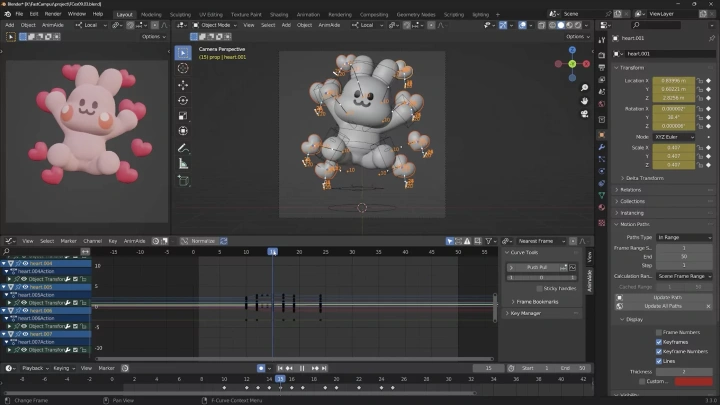Screen dimensions: 720x405
Task: Click the graph editor filter funnel icon
Action: pos(489,241)
